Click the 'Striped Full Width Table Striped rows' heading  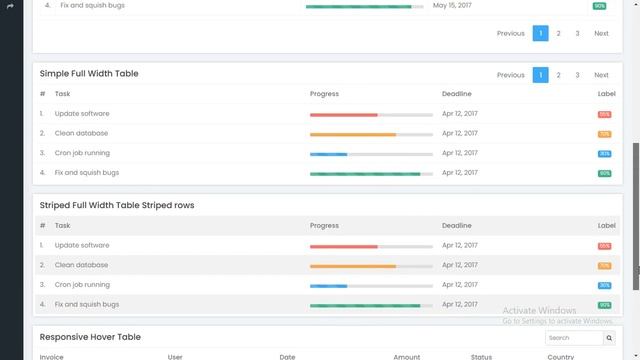click(117, 205)
